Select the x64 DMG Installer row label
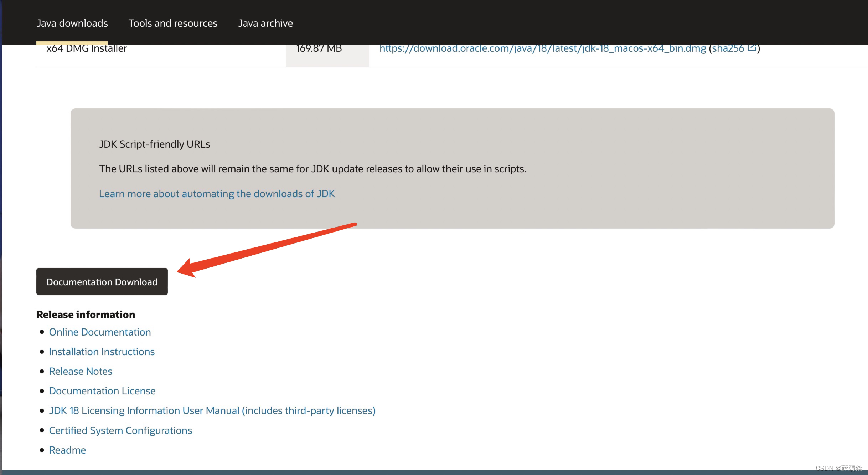This screenshot has width=868, height=475. coord(87,49)
